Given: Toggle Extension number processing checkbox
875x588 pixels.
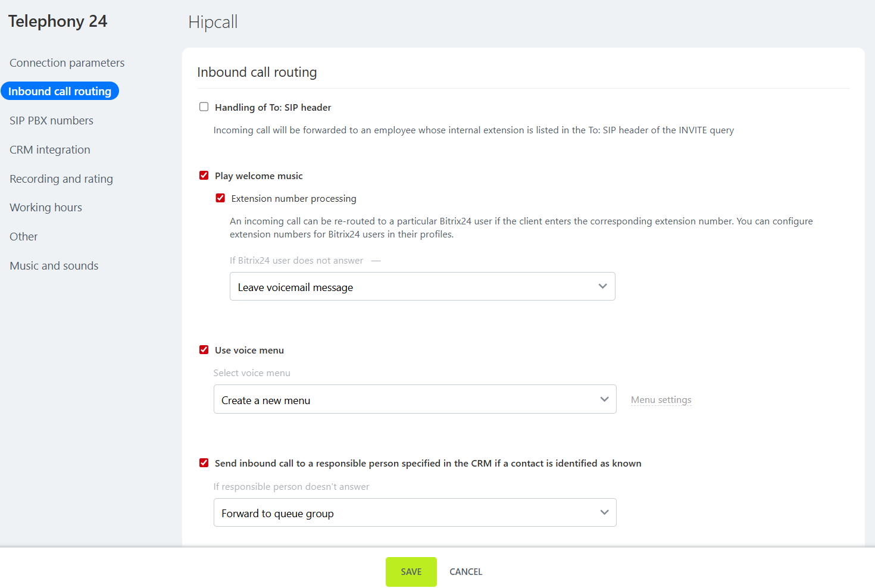Looking at the screenshot, I should point(220,198).
